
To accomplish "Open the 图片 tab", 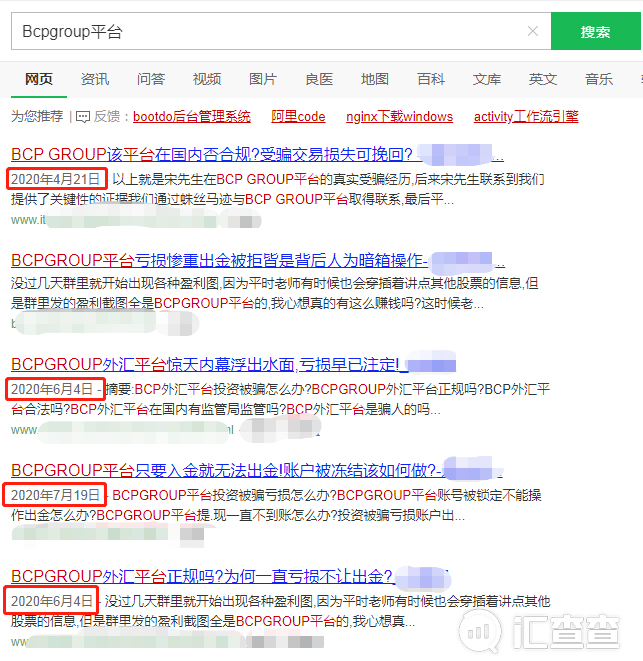I will 263,79.
